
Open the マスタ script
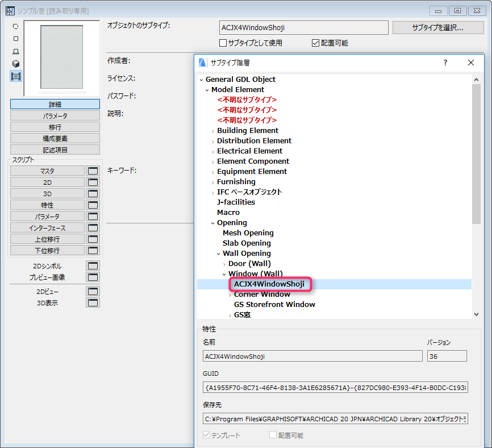pyautogui.click(x=47, y=171)
